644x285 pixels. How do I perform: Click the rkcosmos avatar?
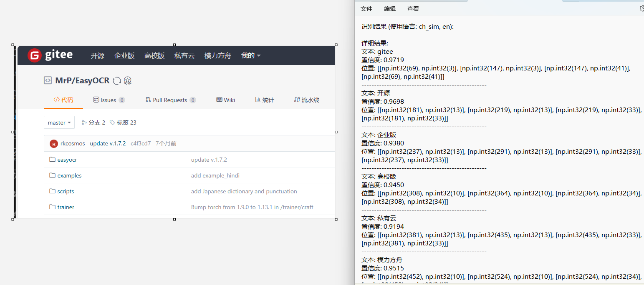pyautogui.click(x=53, y=143)
